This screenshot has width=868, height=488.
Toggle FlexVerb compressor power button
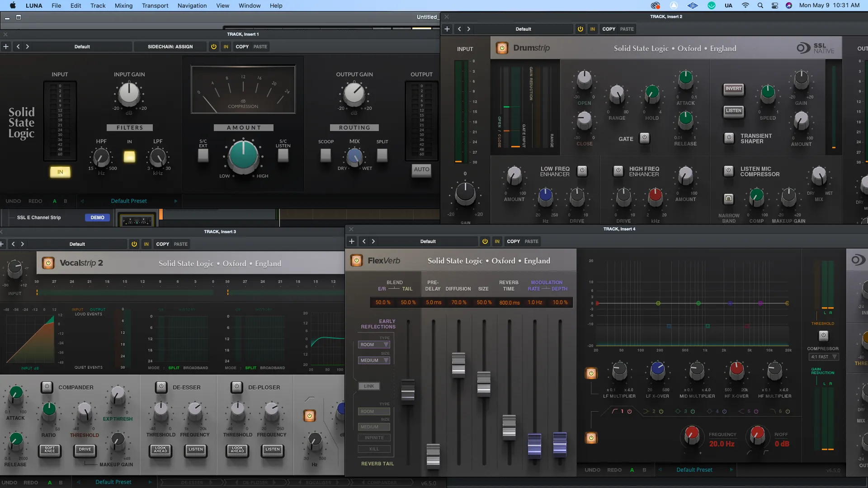823,336
